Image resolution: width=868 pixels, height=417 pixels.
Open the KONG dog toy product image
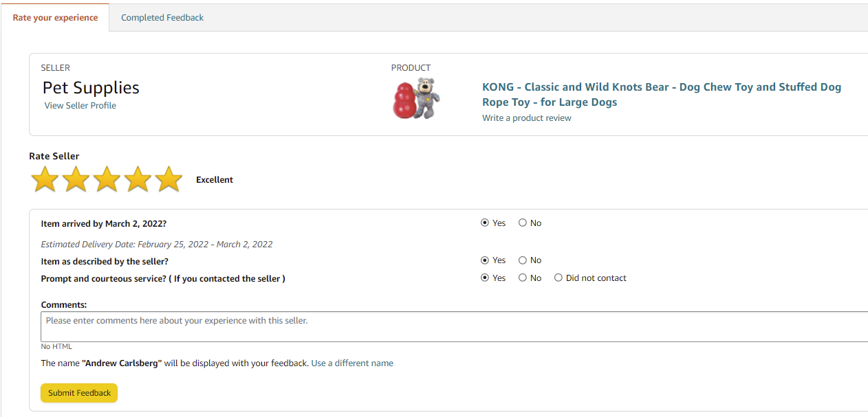(x=416, y=99)
